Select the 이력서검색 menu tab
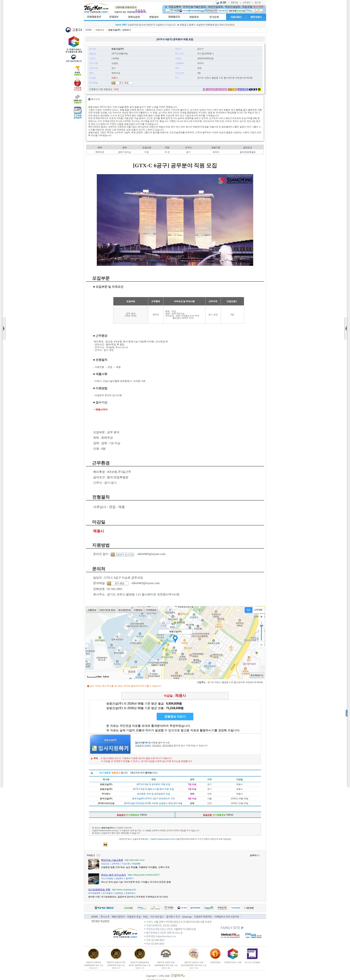Screen dimensions: 350x980 [134, 17]
